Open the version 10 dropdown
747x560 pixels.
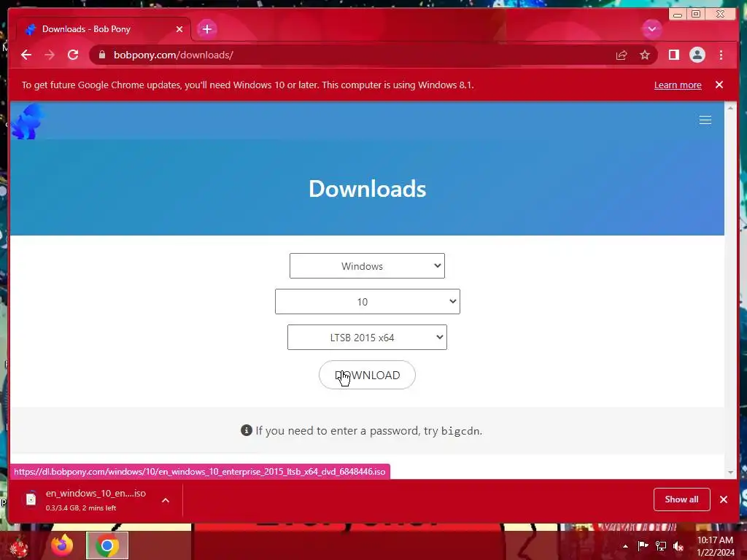pos(368,301)
